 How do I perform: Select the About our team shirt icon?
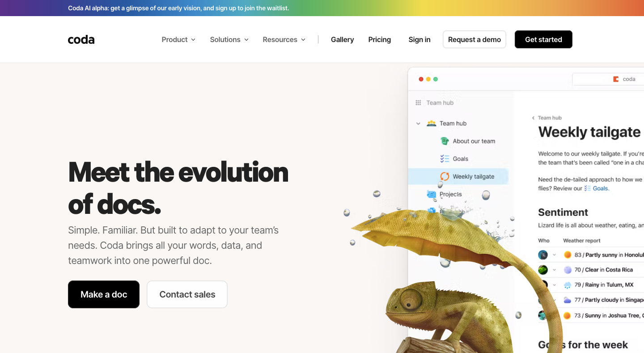(444, 140)
